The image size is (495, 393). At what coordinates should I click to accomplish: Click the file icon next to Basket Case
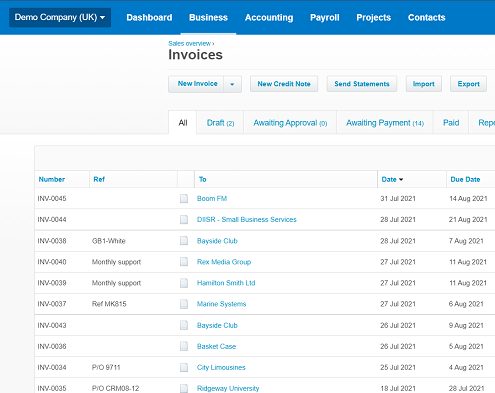point(184,346)
